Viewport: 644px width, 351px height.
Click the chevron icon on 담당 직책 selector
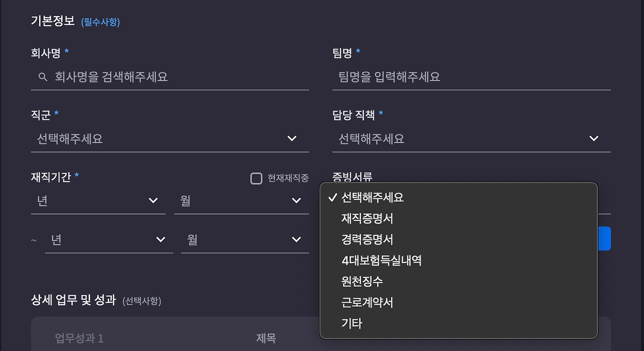593,139
